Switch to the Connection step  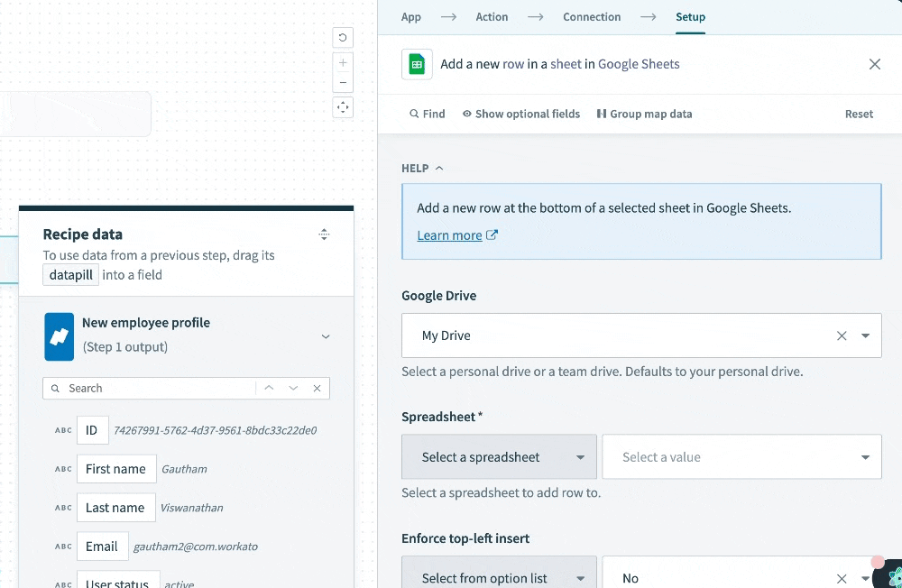pos(592,16)
